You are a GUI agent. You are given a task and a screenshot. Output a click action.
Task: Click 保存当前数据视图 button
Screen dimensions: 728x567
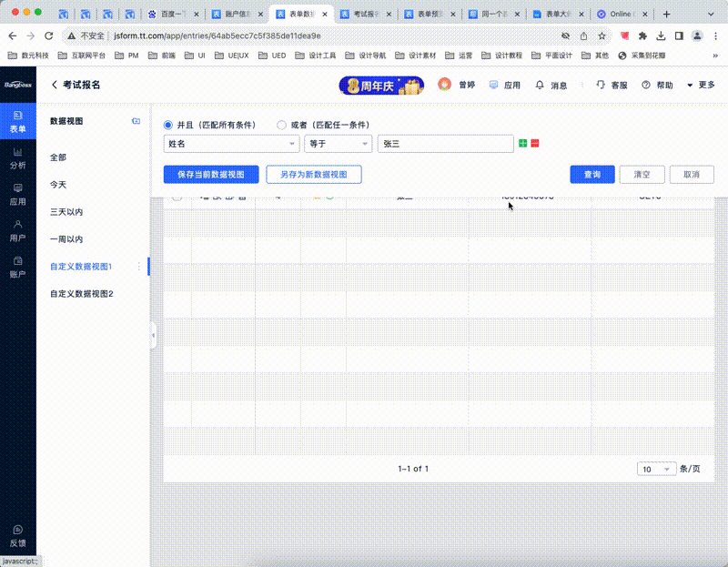211,175
